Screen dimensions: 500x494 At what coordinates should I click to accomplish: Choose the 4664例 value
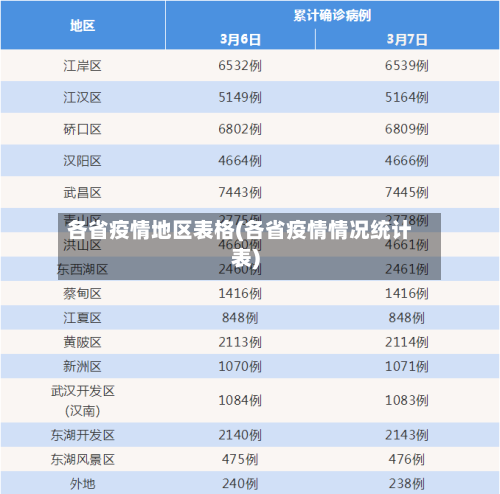click(240, 161)
